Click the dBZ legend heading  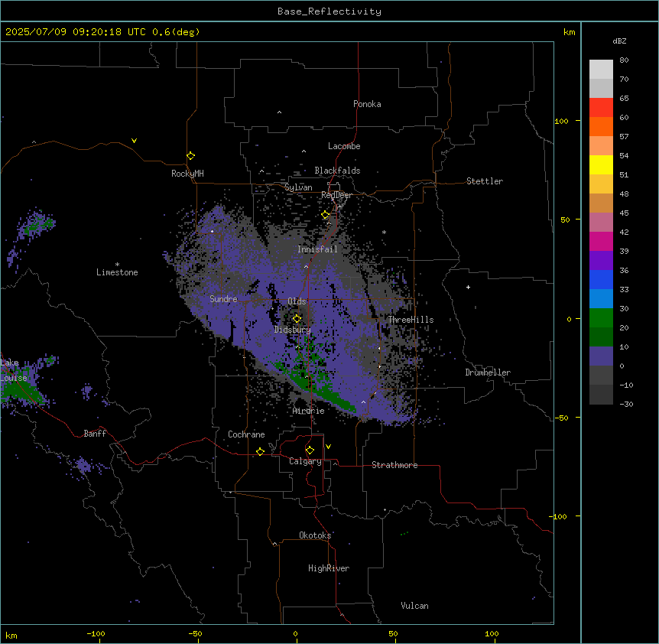click(619, 41)
